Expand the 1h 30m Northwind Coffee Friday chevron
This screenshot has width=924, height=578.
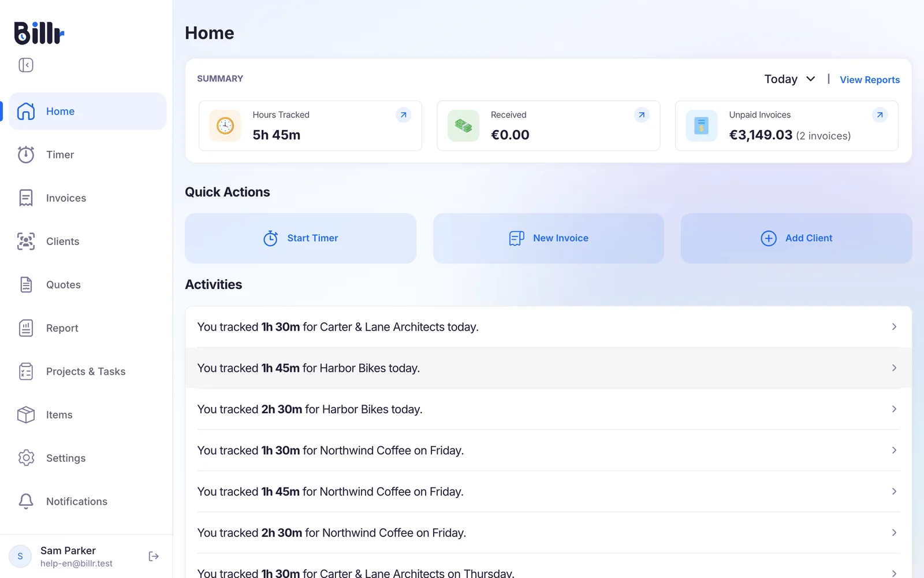894,450
